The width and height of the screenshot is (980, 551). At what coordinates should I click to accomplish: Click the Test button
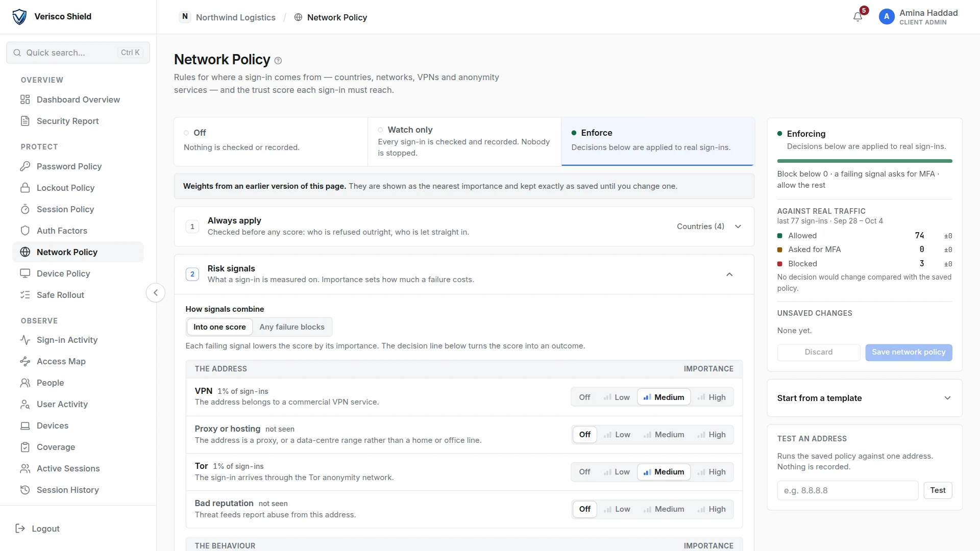point(938,490)
